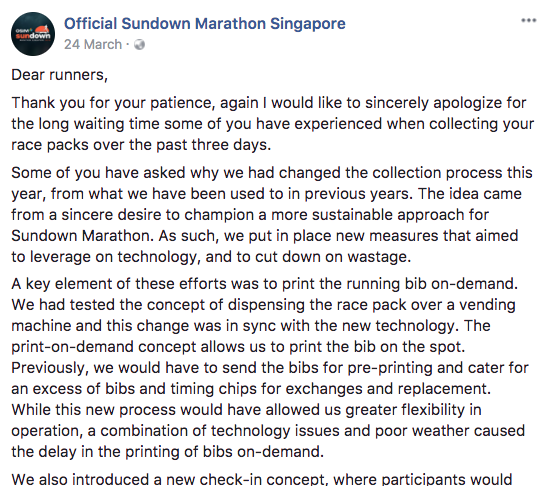Click the line mentioning 'more sustainable approach'
This screenshot has height=486, width=542.
coord(250,215)
